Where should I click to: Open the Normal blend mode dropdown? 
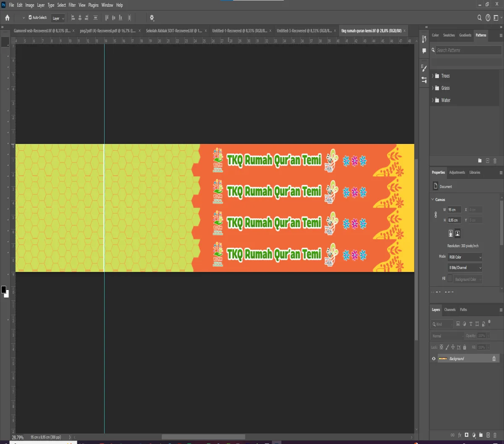[447, 336]
